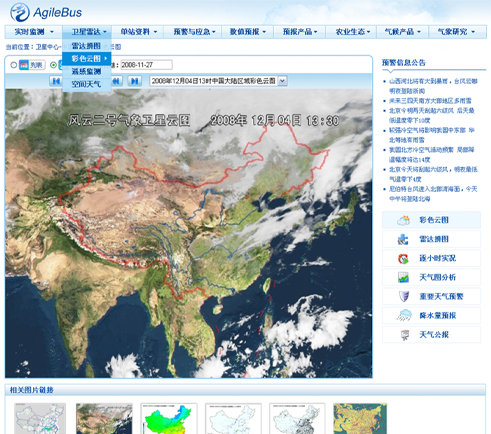Expand the 农业生态 navigation menu

(x=352, y=32)
